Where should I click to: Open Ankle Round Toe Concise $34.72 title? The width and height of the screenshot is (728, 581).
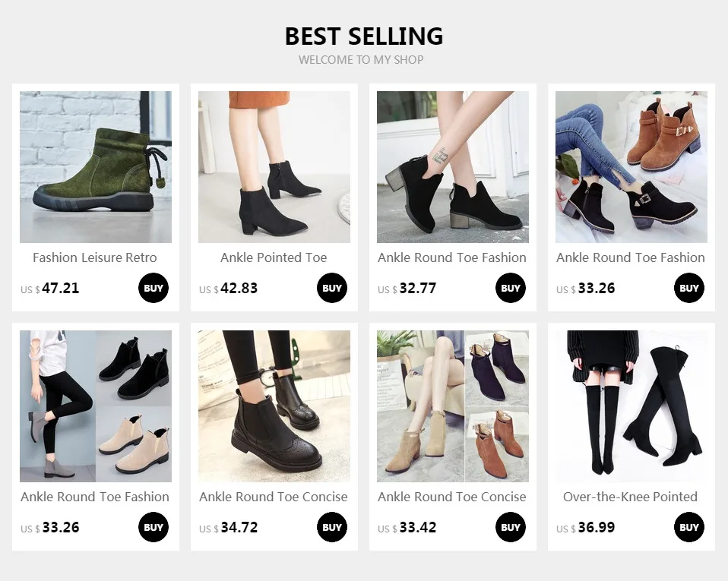pos(274,497)
